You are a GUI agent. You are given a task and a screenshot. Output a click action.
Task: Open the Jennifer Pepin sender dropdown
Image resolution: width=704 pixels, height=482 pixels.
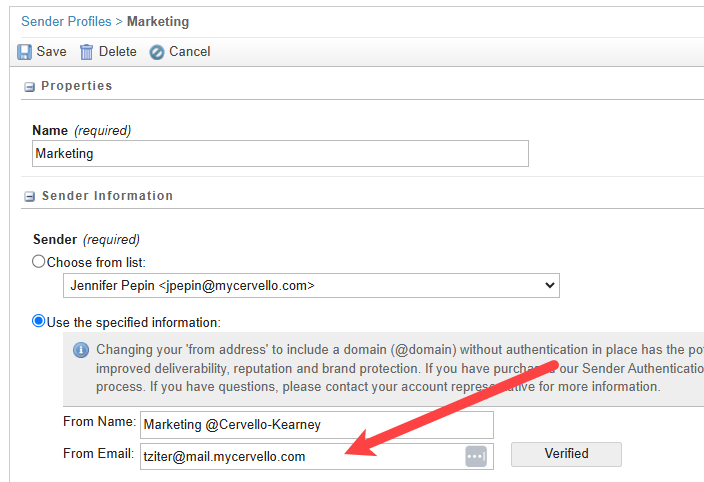[311, 286]
